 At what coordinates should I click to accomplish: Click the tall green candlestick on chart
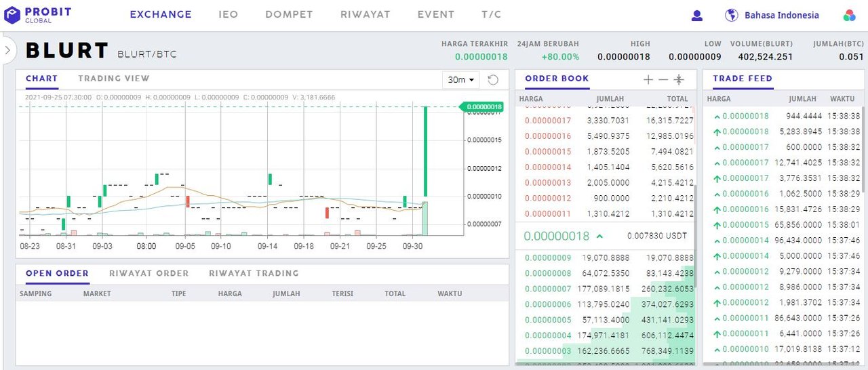click(x=425, y=152)
